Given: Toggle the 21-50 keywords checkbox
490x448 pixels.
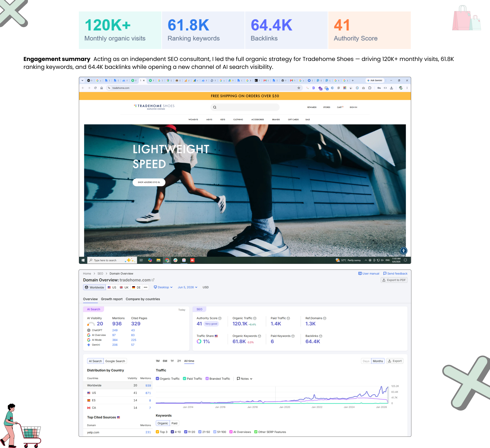Looking at the screenshot, I should click(200, 432).
